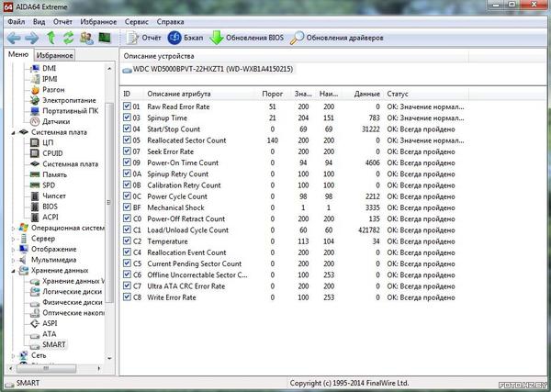
Task: Toggle Start/Stop Count checkbox
Action: pos(127,129)
